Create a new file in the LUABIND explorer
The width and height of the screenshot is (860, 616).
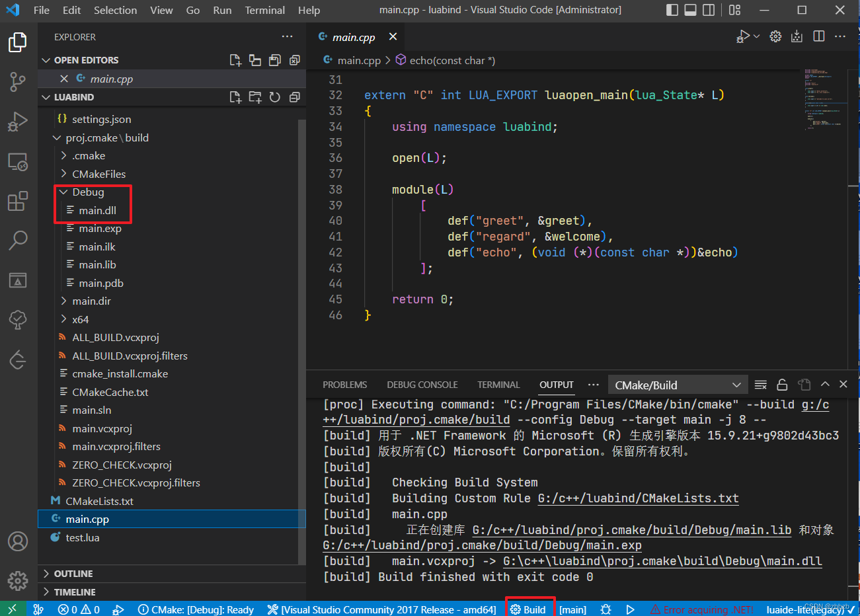[x=235, y=97]
